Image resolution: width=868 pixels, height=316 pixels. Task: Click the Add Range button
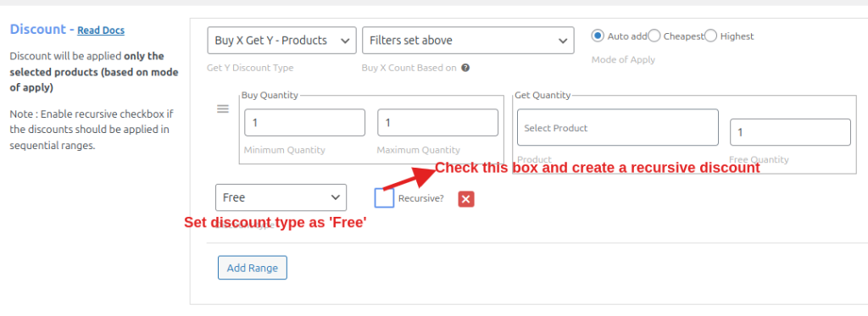click(x=253, y=268)
